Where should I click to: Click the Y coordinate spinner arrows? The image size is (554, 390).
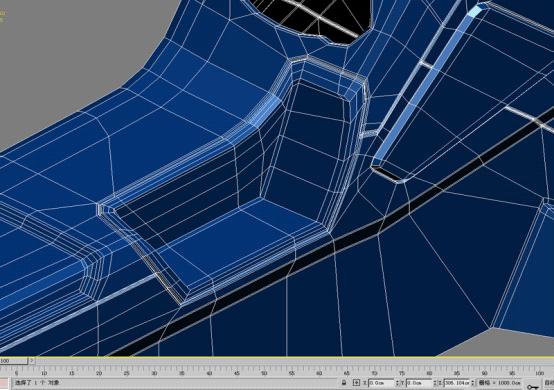point(435,383)
